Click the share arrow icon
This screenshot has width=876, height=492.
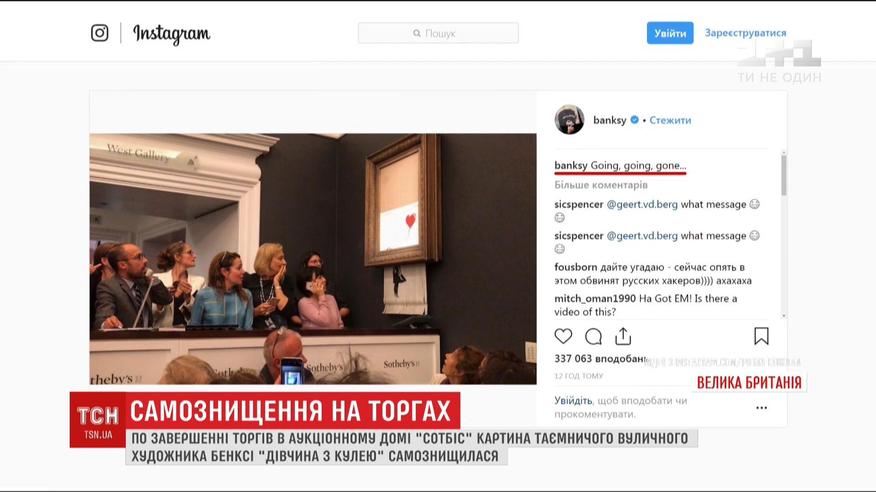pyautogui.click(x=623, y=336)
